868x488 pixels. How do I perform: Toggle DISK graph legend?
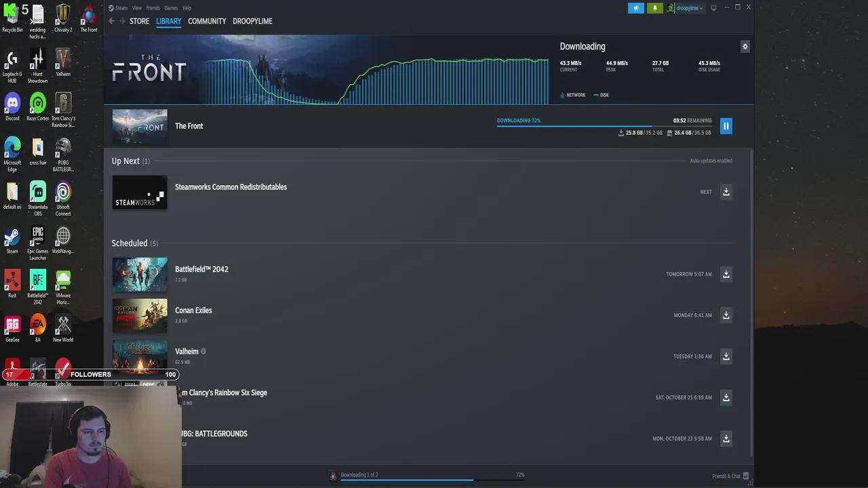[x=601, y=95]
